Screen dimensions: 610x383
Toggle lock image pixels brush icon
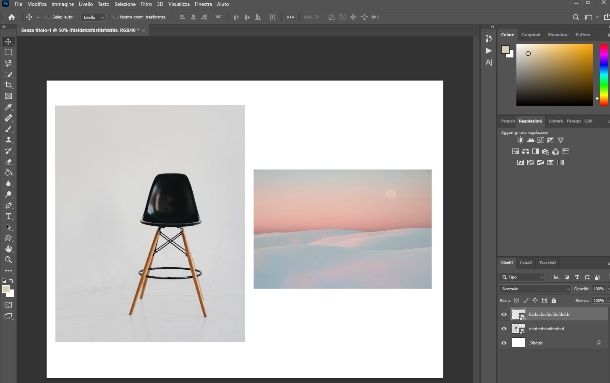526,300
